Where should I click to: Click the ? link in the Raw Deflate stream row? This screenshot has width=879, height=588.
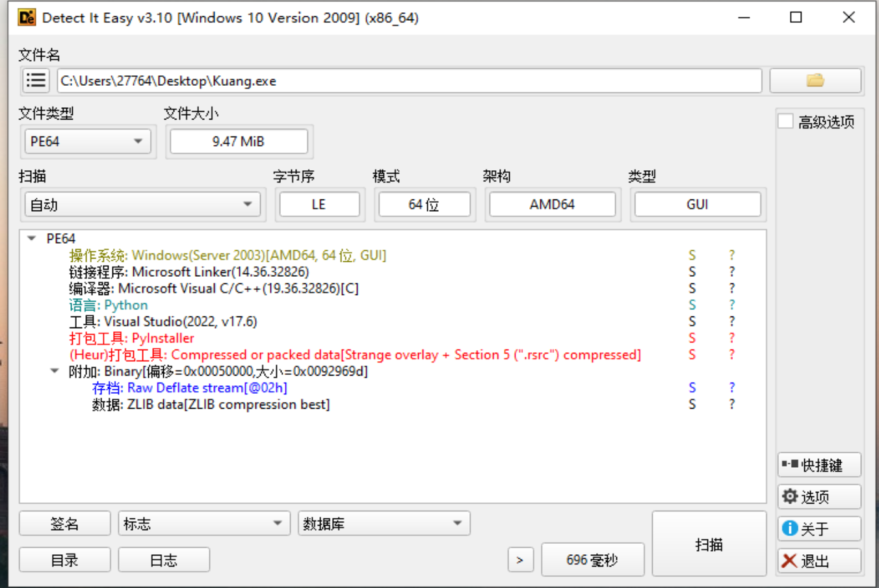[732, 388]
